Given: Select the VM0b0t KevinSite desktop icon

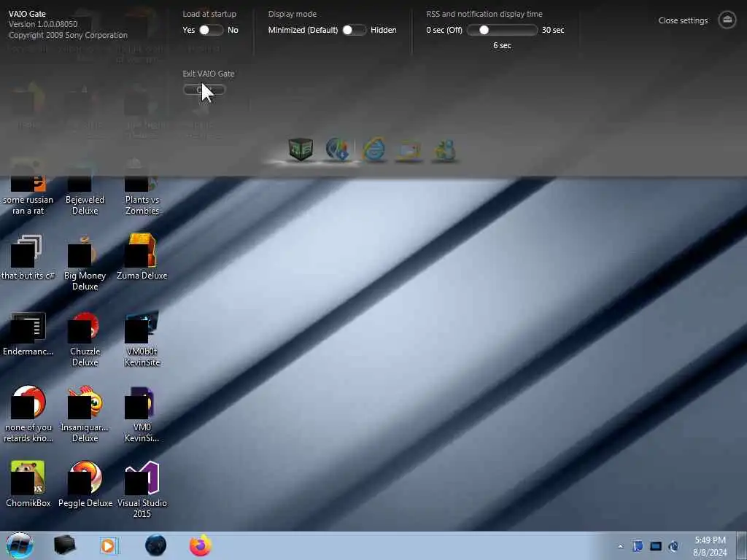Looking at the screenshot, I should (142, 338).
